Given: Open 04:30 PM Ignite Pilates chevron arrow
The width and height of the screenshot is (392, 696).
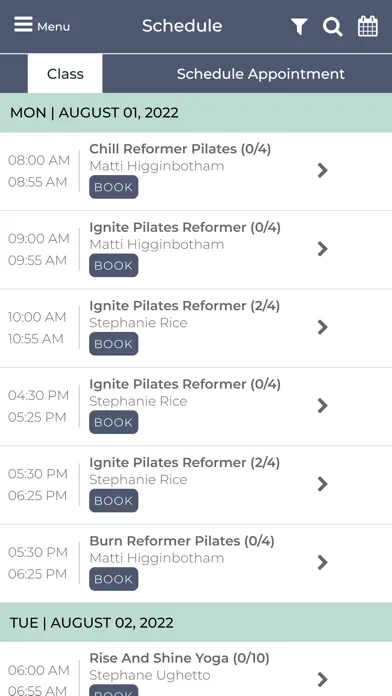Looking at the screenshot, I should [323, 405].
